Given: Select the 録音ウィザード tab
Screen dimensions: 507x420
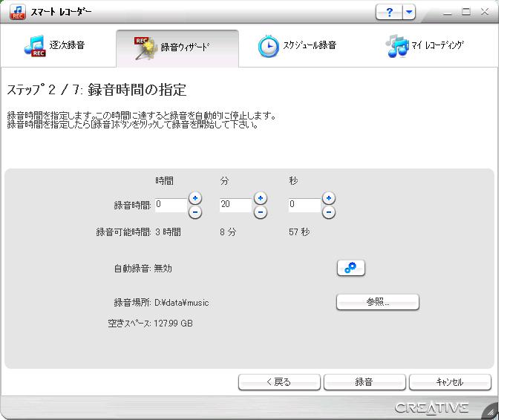Looking at the screenshot, I should [x=177, y=47].
